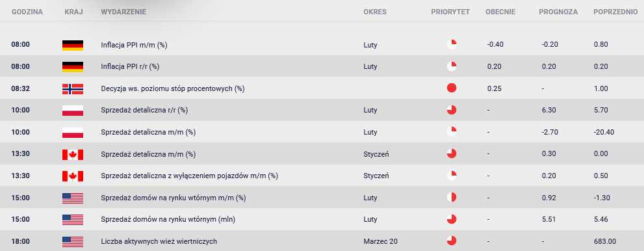This screenshot has width=644, height=251.
Task: Open Decyzja ws. poziomu stóp procentowych event
Action: tap(172, 88)
